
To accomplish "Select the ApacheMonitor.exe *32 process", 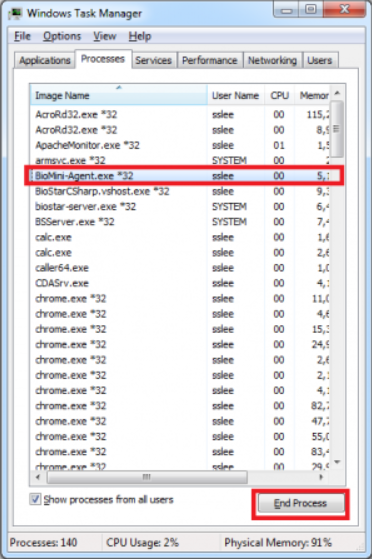I will [x=180, y=145].
